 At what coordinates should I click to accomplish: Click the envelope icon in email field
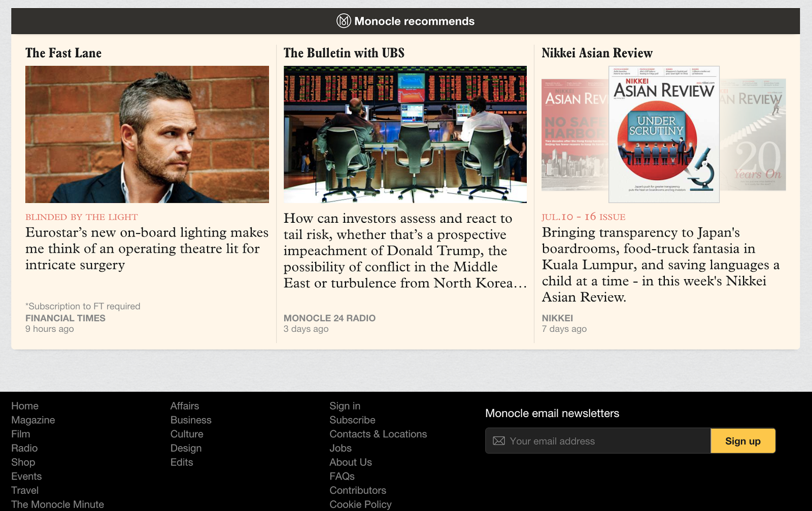point(499,441)
